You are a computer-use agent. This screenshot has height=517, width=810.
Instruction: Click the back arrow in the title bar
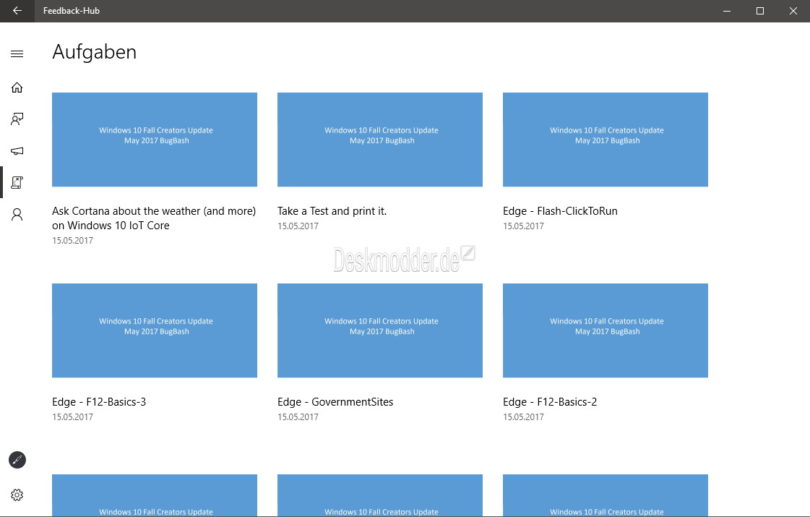(17, 11)
